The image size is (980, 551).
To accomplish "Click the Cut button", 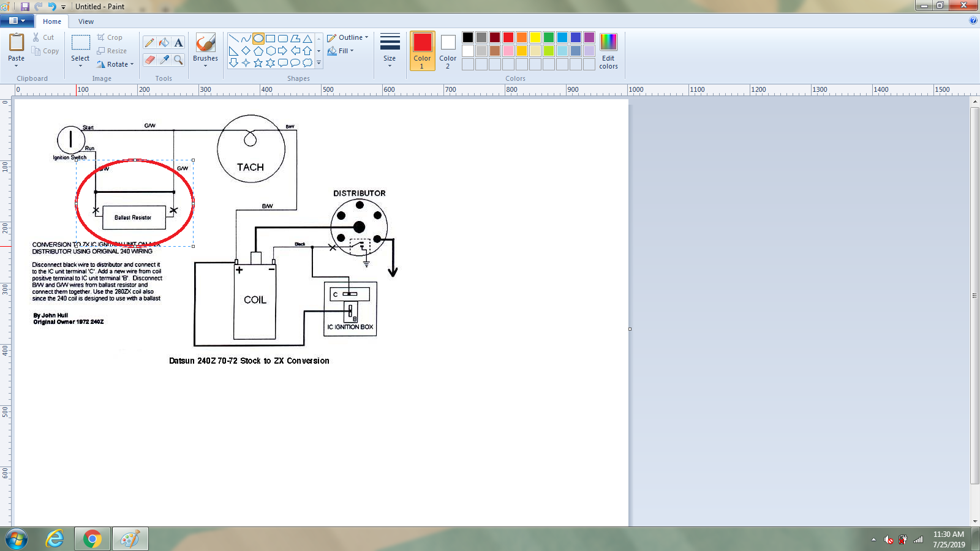I will click(x=43, y=37).
